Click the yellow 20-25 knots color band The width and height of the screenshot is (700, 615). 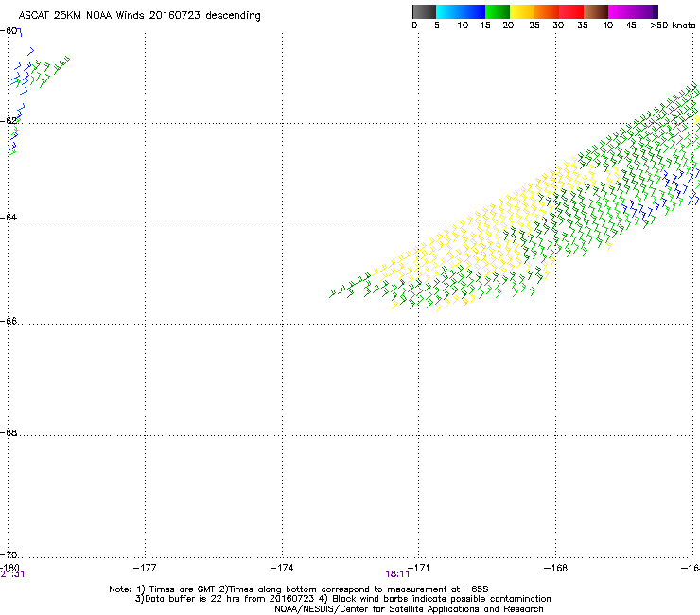click(x=522, y=11)
